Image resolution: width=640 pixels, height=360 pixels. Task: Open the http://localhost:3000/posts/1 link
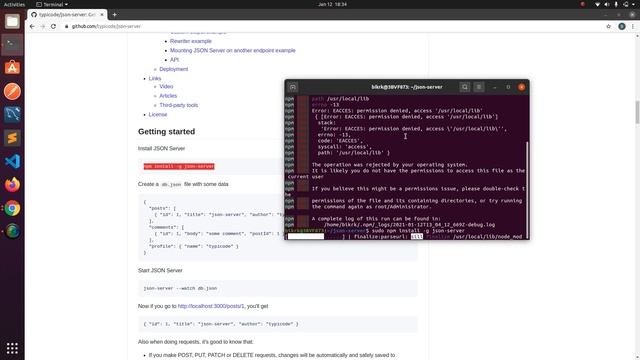(211, 306)
